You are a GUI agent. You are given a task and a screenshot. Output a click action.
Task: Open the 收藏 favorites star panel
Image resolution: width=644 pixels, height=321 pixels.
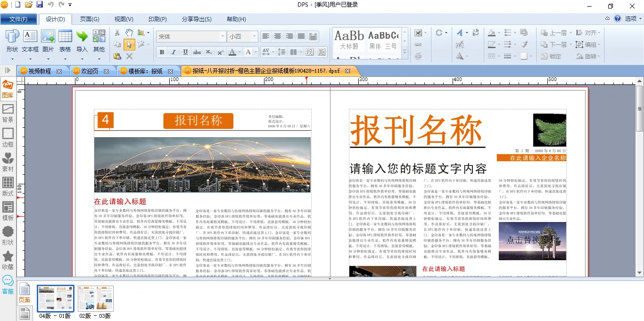pyautogui.click(x=8, y=261)
